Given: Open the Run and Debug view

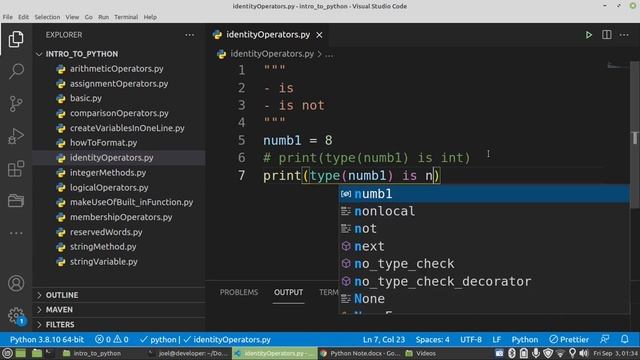Looking at the screenshot, I should point(16,136).
